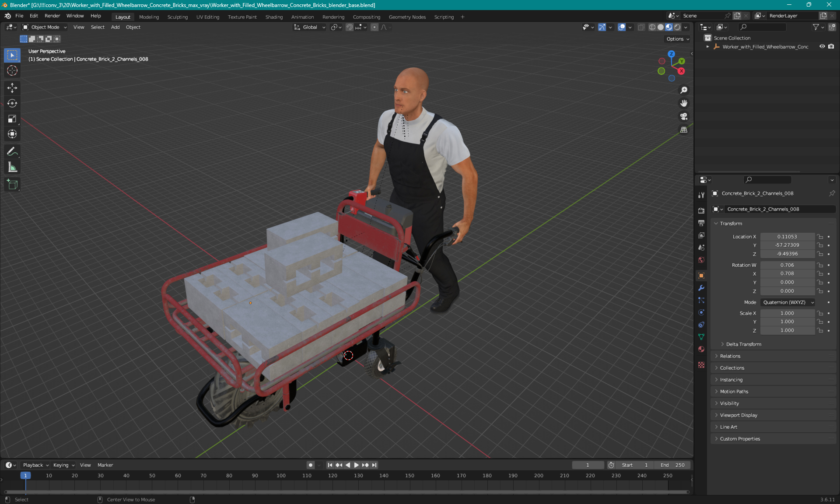
Task: Toggle proportional editing
Action: point(374,27)
